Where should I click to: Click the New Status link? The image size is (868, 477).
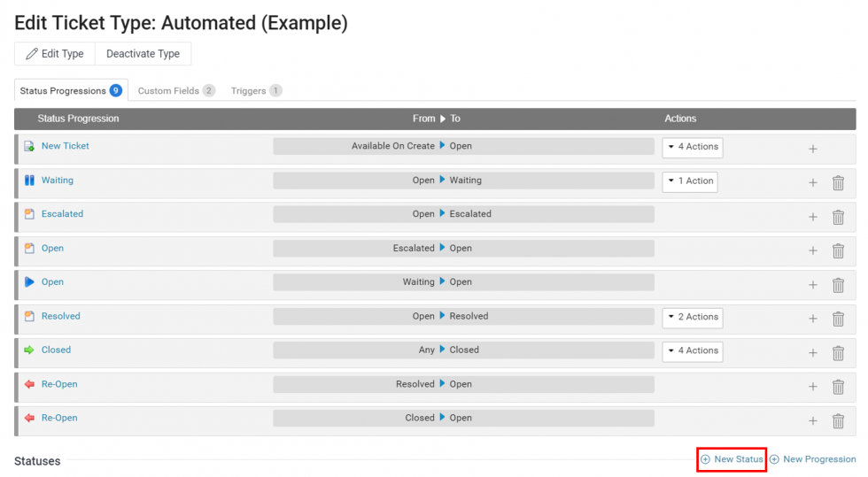click(732, 459)
